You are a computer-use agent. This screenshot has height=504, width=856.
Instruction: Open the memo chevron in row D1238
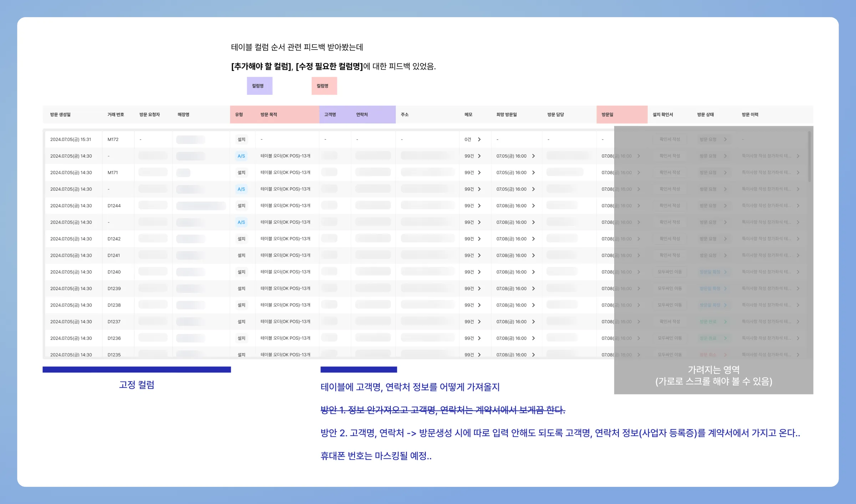[x=479, y=305]
